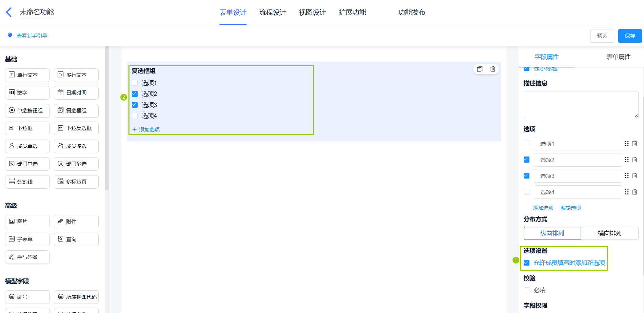This screenshot has width=644, height=313.
Task: Open 查看新手引导 link
Action: coord(32,36)
